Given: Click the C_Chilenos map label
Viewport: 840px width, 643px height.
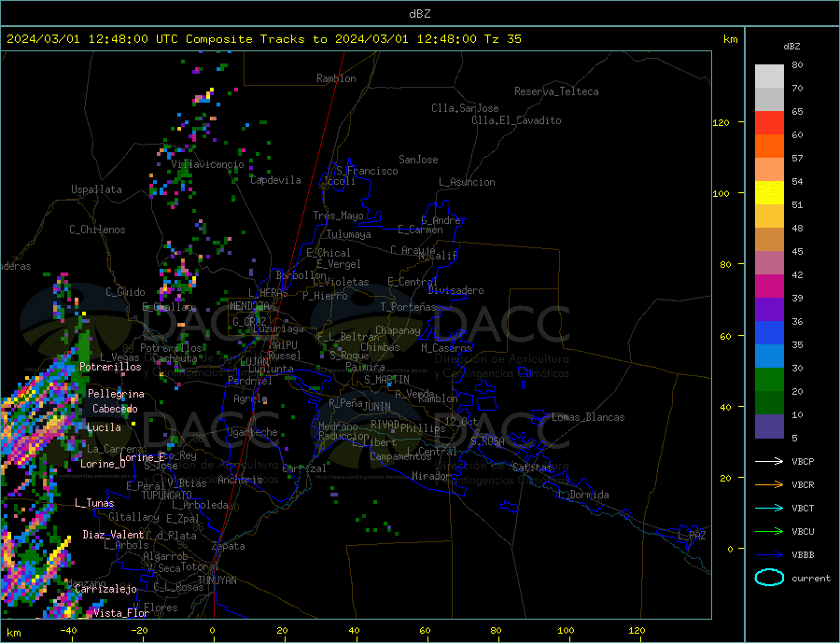Looking at the screenshot, I should click(97, 230).
